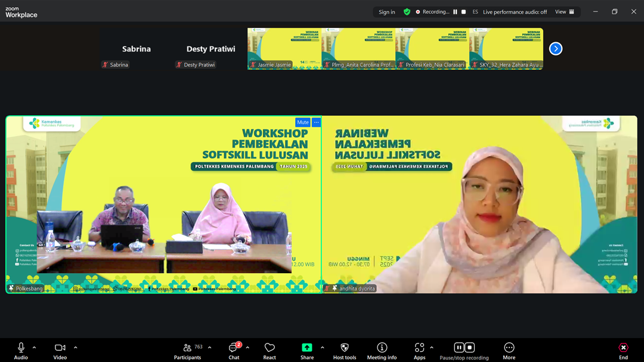This screenshot has width=644, height=362.
Task: Click the Video camera icon
Action: pos(60,348)
